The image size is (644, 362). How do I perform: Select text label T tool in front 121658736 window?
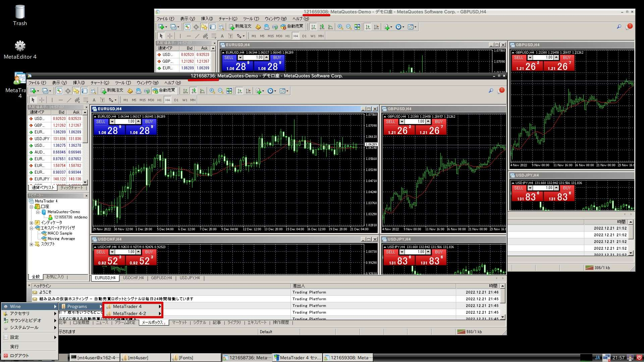click(x=102, y=100)
